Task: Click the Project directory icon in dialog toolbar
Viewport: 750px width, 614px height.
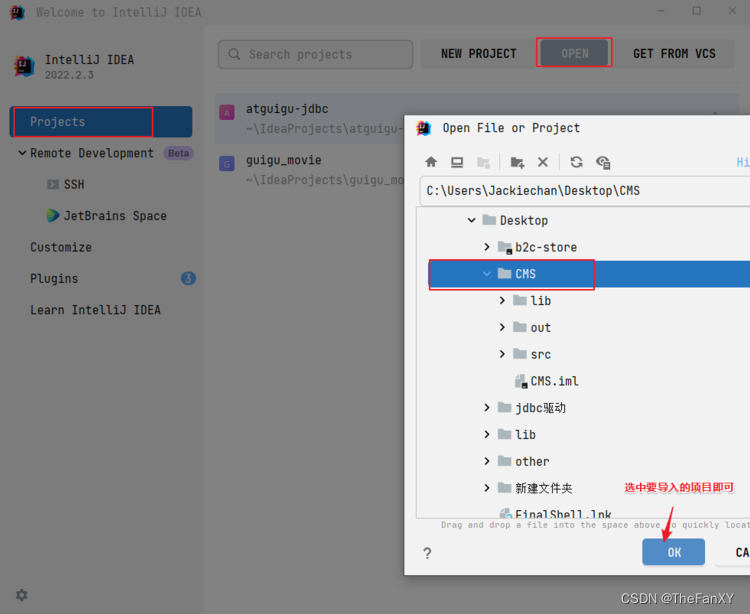Action: [x=484, y=162]
